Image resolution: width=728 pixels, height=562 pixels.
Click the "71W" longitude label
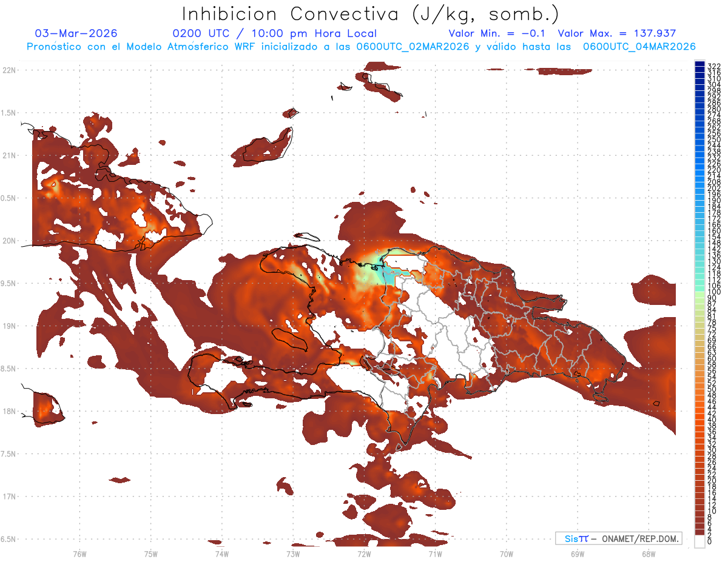pyautogui.click(x=435, y=554)
